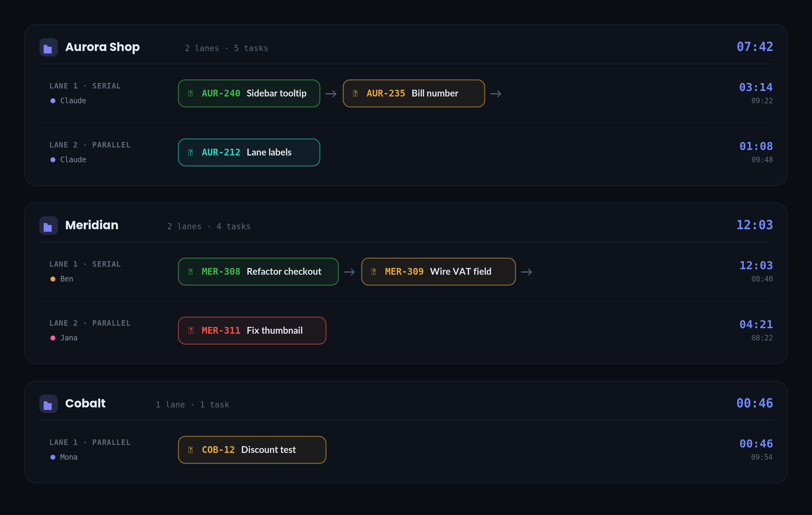The height and width of the screenshot is (515, 812).
Task: Click the '2 lanes · 4 tasks' summary
Action: pos(209,226)
